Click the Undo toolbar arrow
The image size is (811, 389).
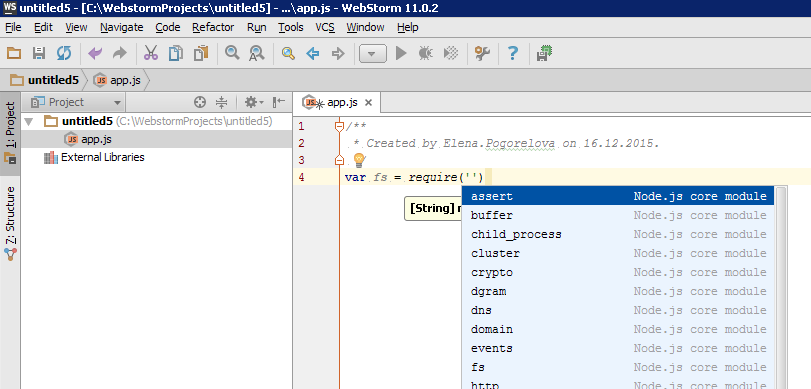coord(95,53)
